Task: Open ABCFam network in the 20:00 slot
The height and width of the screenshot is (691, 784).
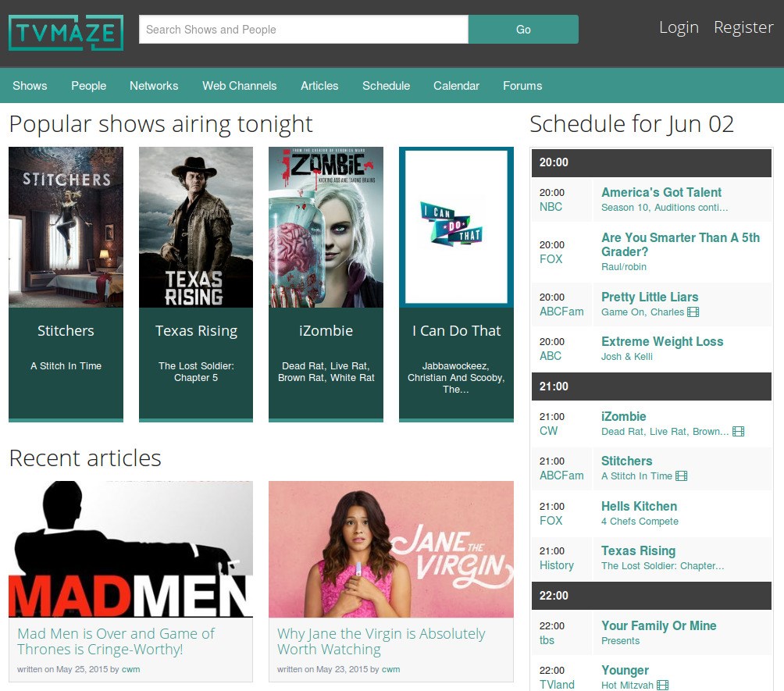Action: (x=561, y=312)
